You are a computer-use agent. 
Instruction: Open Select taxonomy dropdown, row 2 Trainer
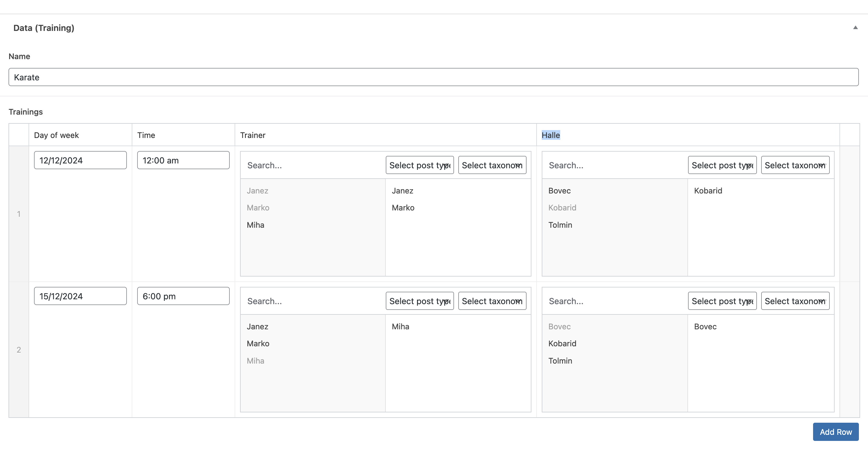492,301
